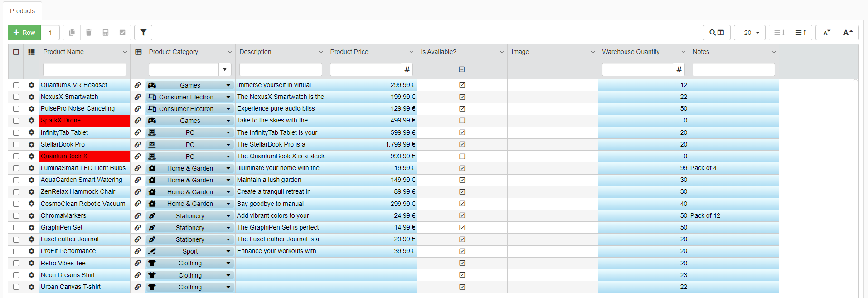Open the search columns button
This screenshot has height=298, width=868.
(x=717, y=33)
